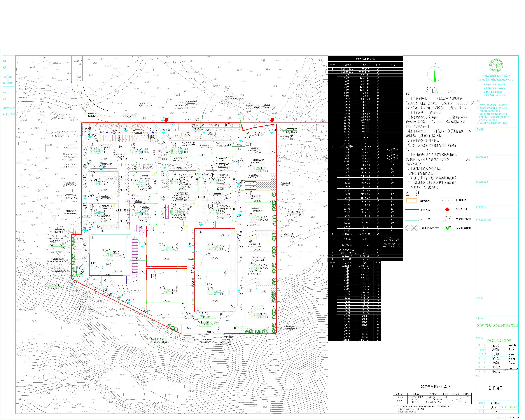Click the 施工图审查单位 field label
This screenshot has height=420, width=525.
click(481, 207)
